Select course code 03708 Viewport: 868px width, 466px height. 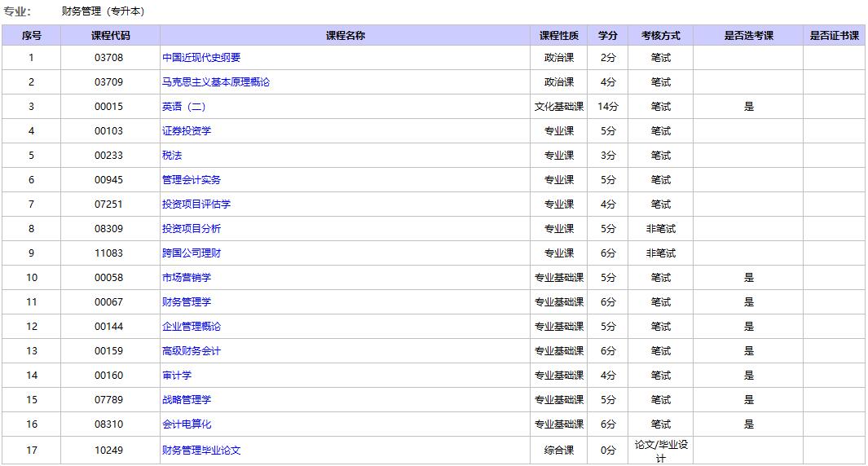pyautogui.click(x=109, y=58)
